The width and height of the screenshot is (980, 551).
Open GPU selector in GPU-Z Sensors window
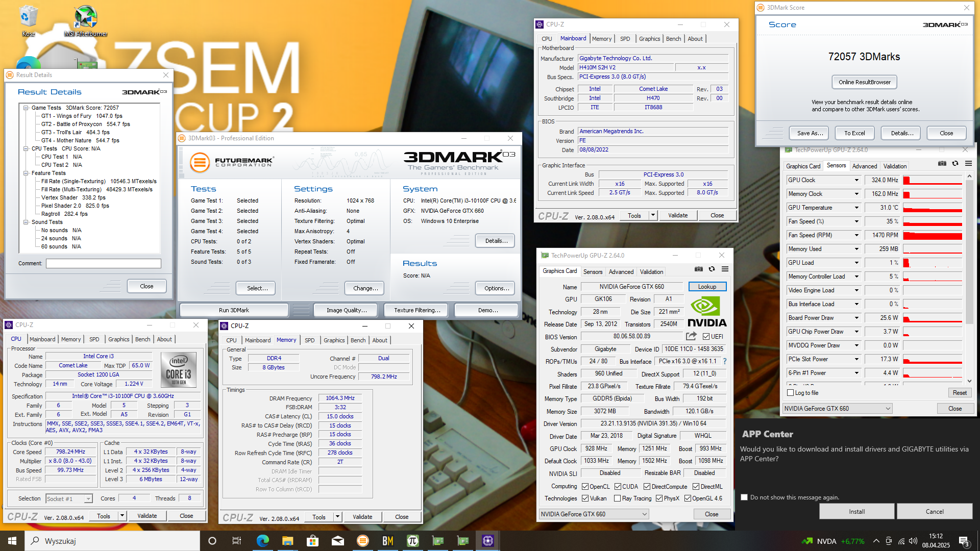click(838, 409)
